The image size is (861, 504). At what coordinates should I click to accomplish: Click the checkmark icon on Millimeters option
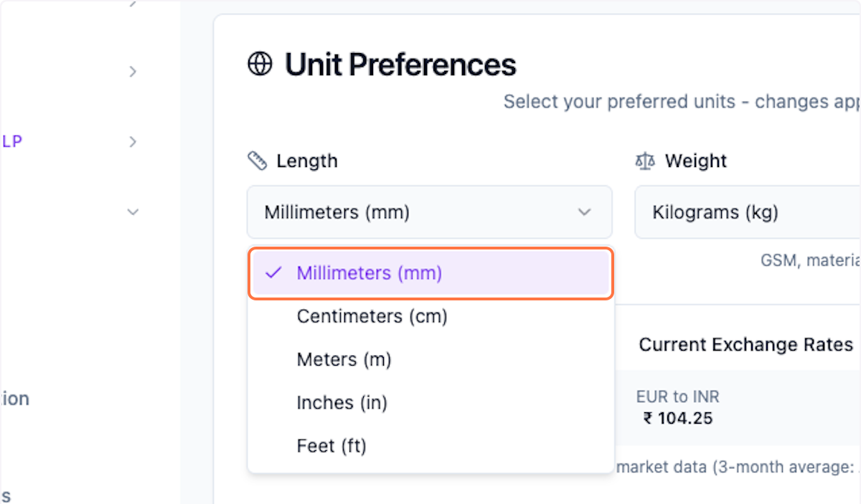[x=273, y=273]
